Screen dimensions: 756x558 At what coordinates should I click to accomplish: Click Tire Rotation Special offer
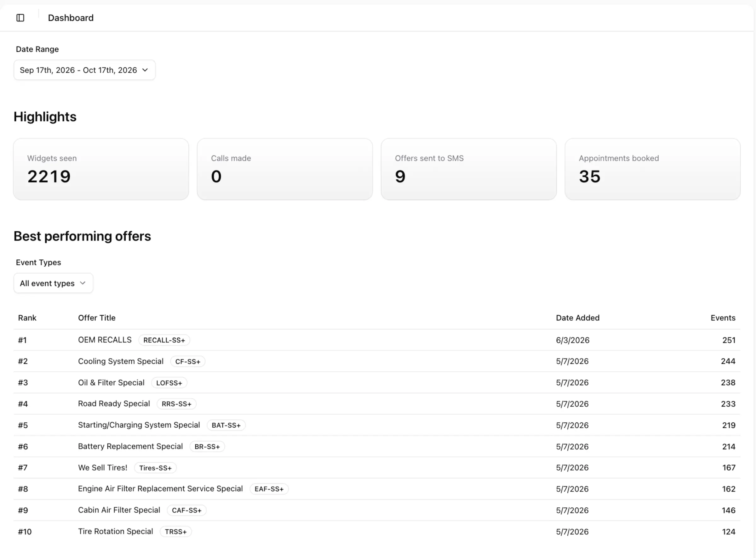click(116, 531)
